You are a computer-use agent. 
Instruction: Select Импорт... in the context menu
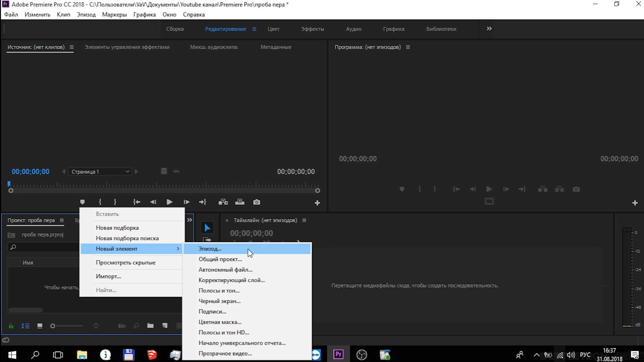click(x=108, y=276)
